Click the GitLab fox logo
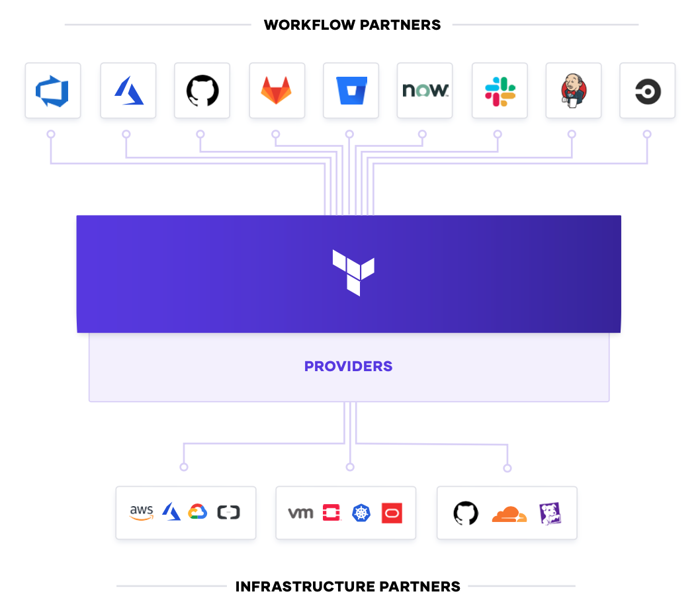 point(277,91)
